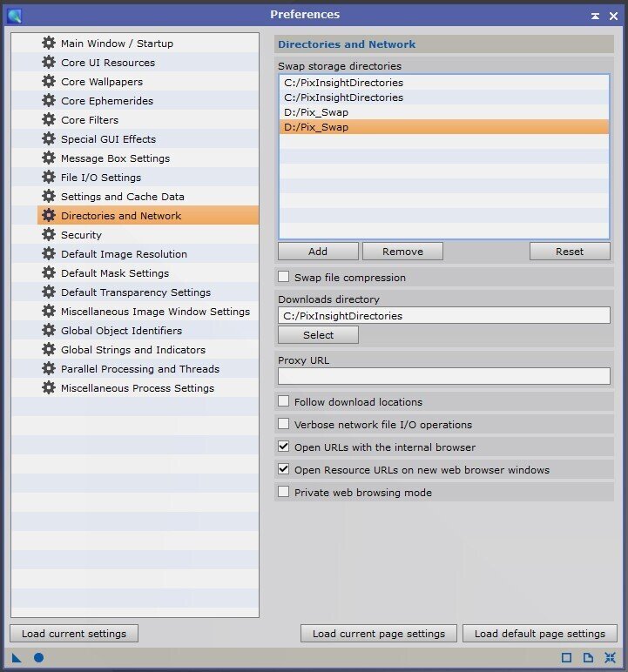The height and width of the screenshot is (672, 628).
Task: Click the blue New Instance triangle icon
Action: [x=17, y=658]
